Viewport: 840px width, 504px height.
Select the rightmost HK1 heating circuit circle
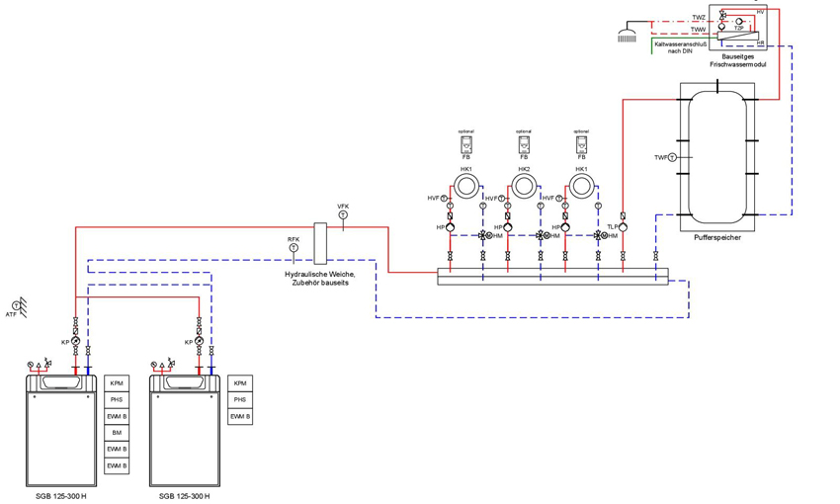(581, 187)
